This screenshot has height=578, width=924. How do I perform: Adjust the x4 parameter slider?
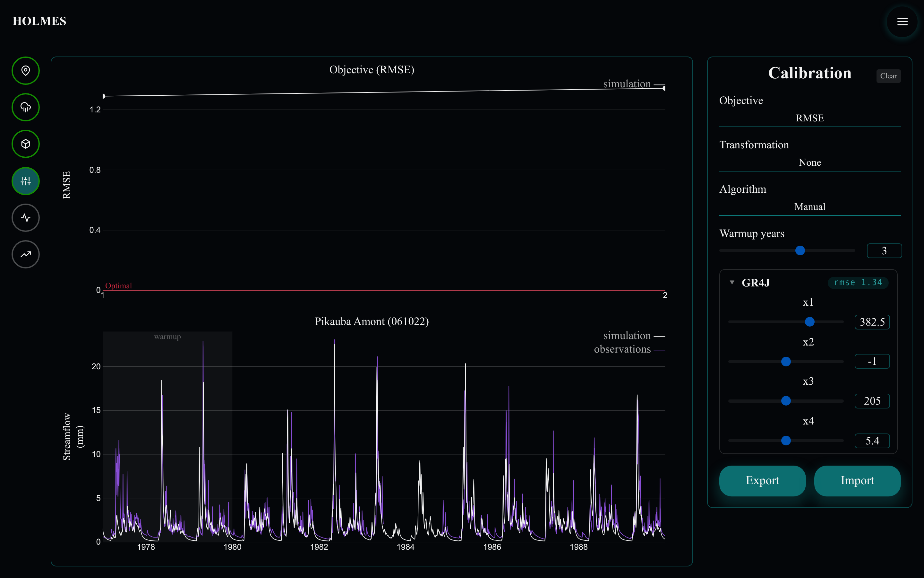pyautogui.click(x=786, y=440)
